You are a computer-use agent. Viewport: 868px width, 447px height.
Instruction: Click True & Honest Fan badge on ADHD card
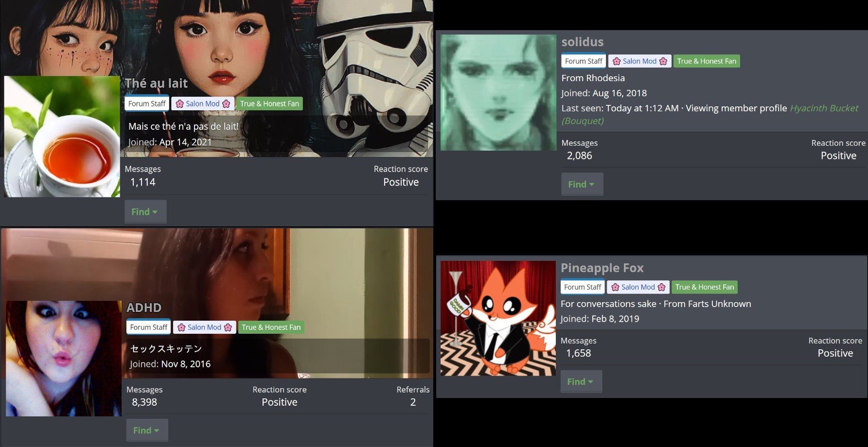coord(271,327)
